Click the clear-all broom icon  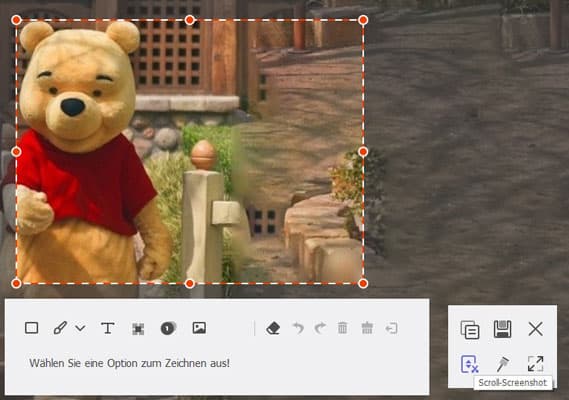367,328
